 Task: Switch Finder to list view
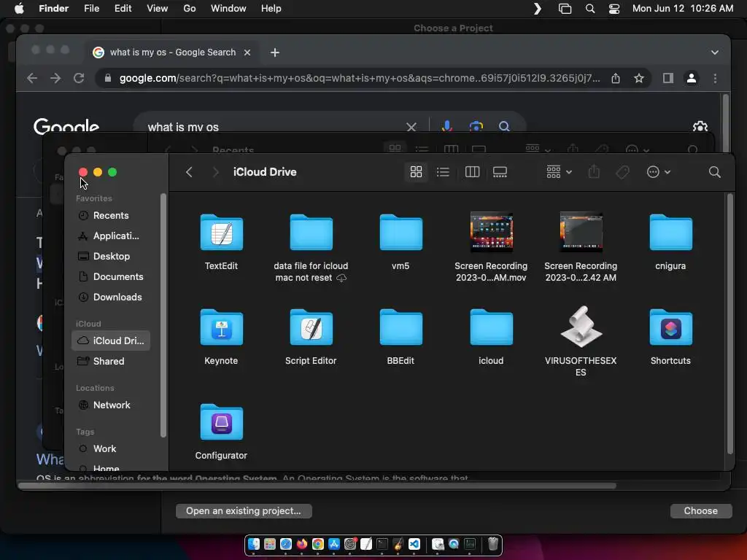pyautogui.click(x=443, y=172)
